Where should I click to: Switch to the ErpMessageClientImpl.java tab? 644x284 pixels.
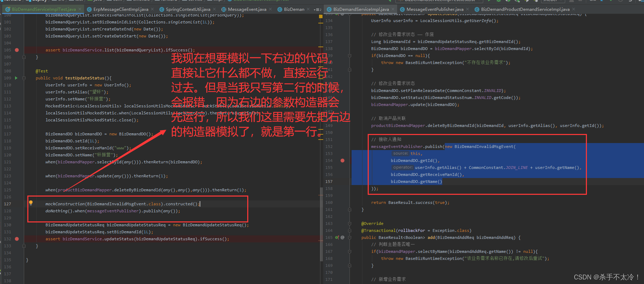[121, 9]
